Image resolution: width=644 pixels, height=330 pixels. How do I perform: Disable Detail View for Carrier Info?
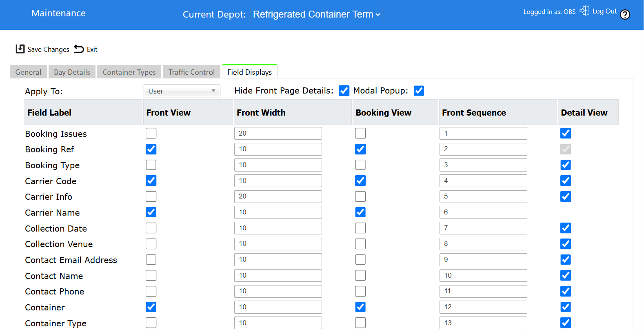point(566,196)
